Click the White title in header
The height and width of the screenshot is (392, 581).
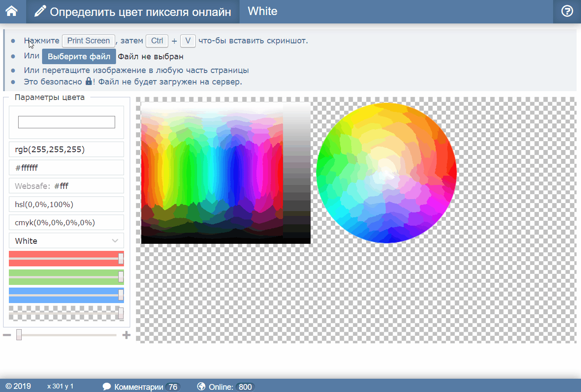[x=263, y=12]
